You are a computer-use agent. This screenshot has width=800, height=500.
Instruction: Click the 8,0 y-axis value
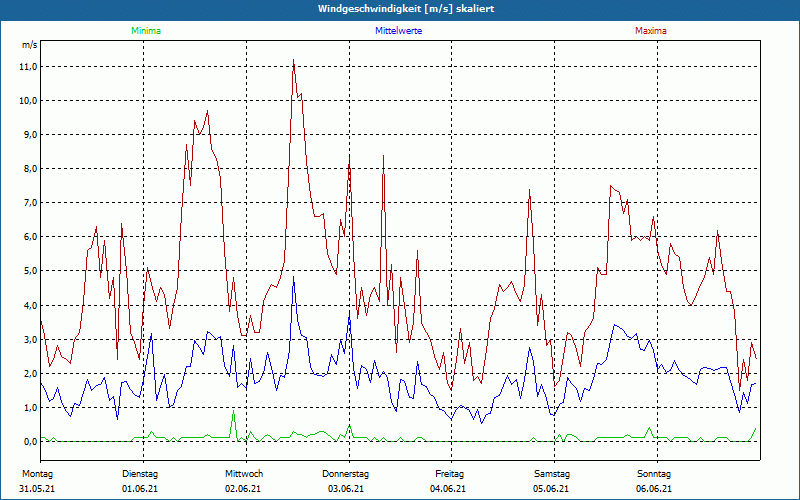tap(30, 169)
